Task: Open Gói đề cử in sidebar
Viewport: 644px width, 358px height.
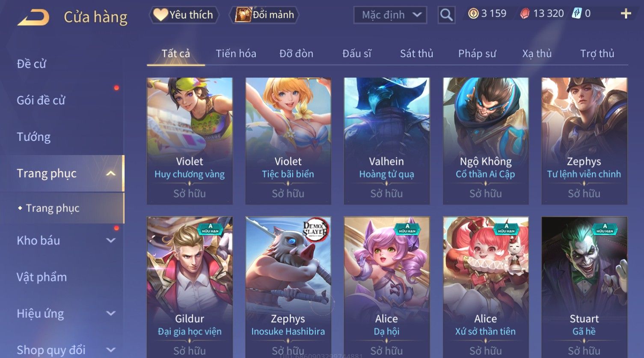Action: [41, 101]
